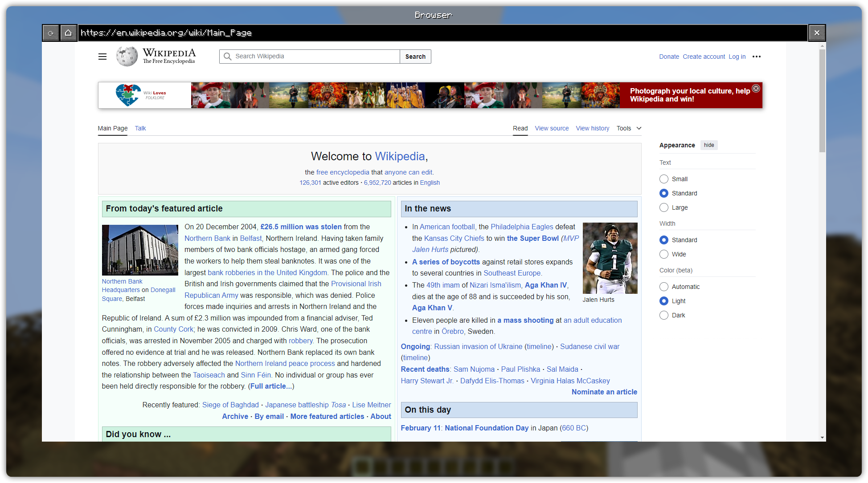Screen dimensions: 868x483
Task: Open the Taoiseach link
Action: (x=209, y=375)
